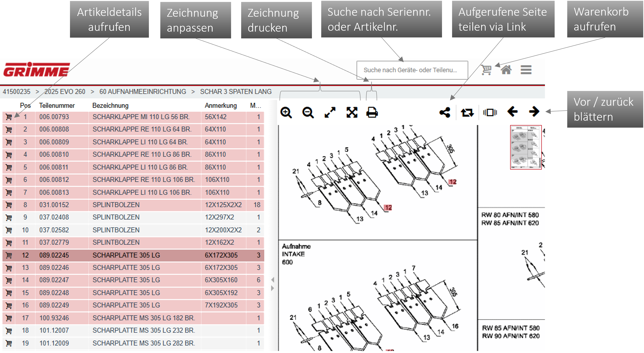Add part 037.02408 to cart
Viewport: 644px width, 353px height.
pyautogui.click(x=9, y=217)
